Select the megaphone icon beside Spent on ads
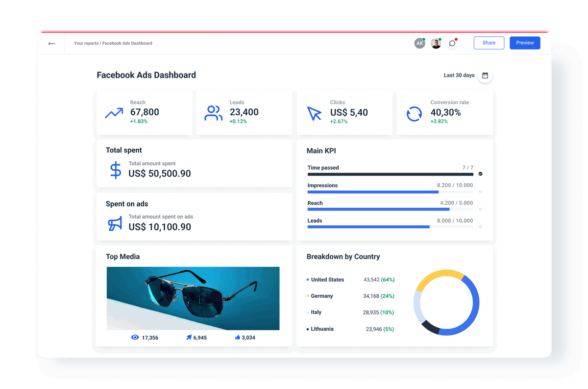Screen dimensions: 588x389 [x=114, y=223]
